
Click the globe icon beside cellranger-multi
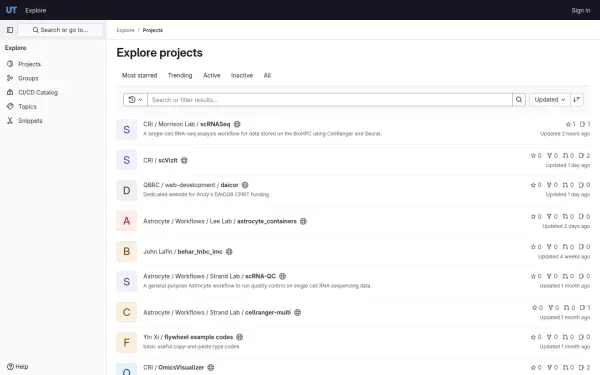(297, 312)
